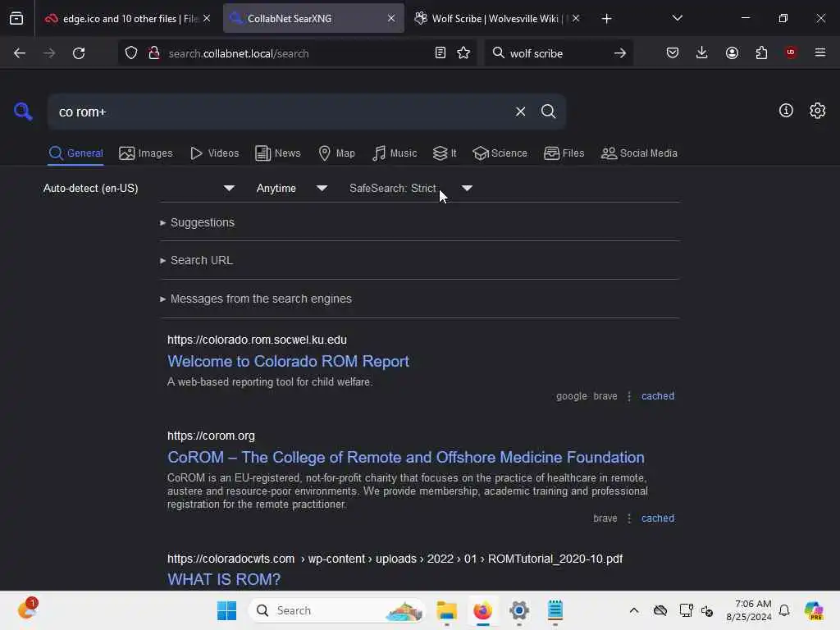Open CoROM College of Remote Medicine link
The height and width of the screenshot is (630, 840).
(405, 458)
